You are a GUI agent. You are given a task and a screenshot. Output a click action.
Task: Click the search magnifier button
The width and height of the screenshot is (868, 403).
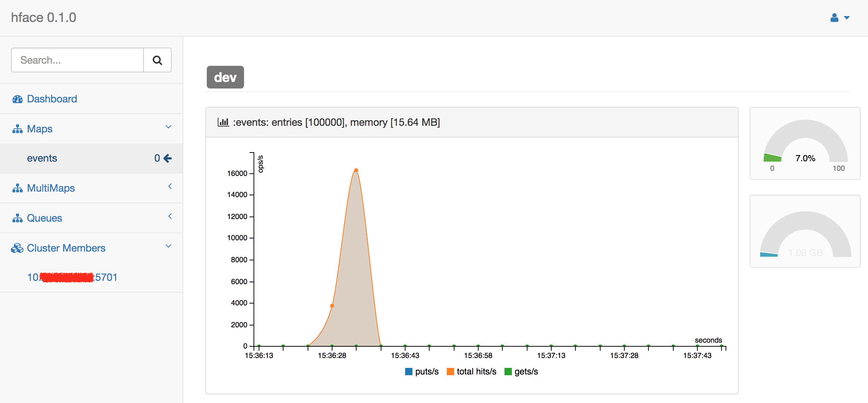pyautogui.click(x=157, y=60)
